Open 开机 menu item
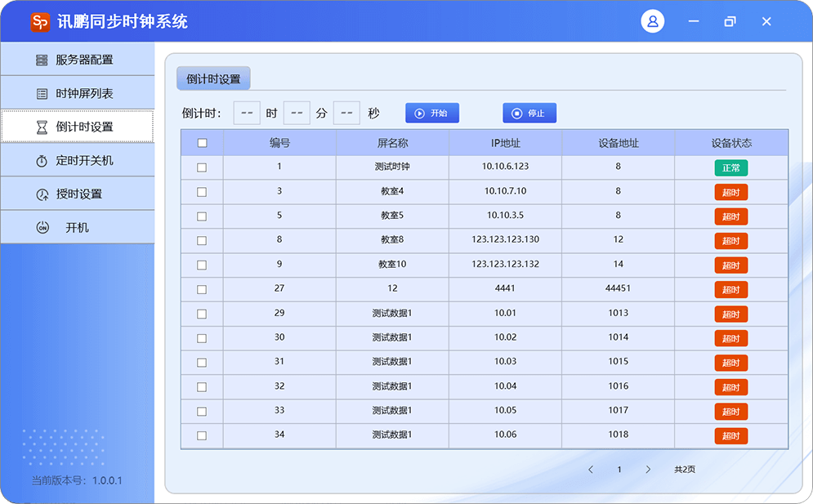 (x=78, y=227)
